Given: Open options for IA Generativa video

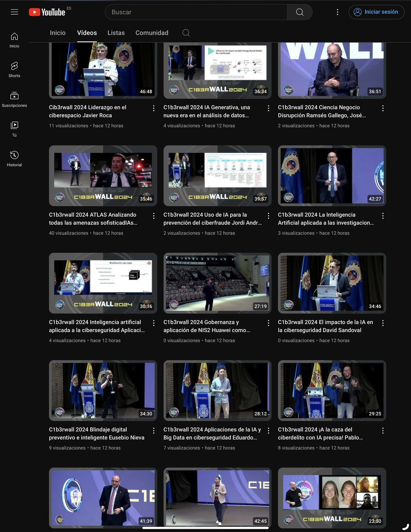Looking at the screenshot, I should click(x=268, y=108).
